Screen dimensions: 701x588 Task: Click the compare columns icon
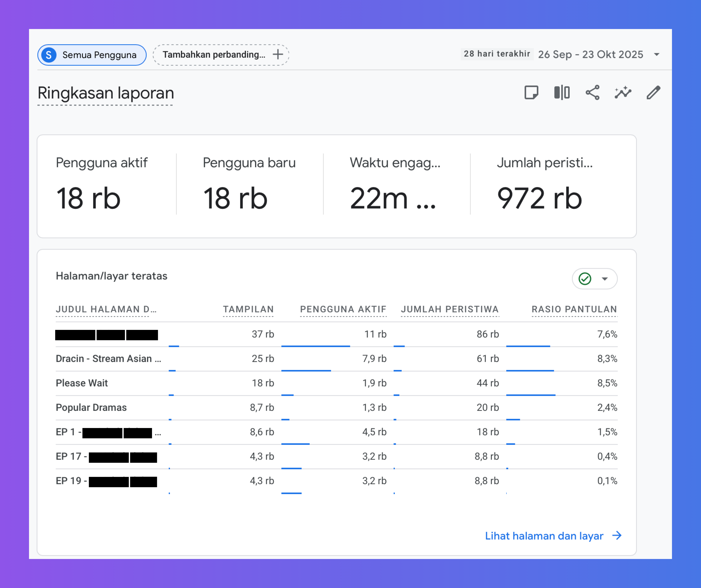562,92
